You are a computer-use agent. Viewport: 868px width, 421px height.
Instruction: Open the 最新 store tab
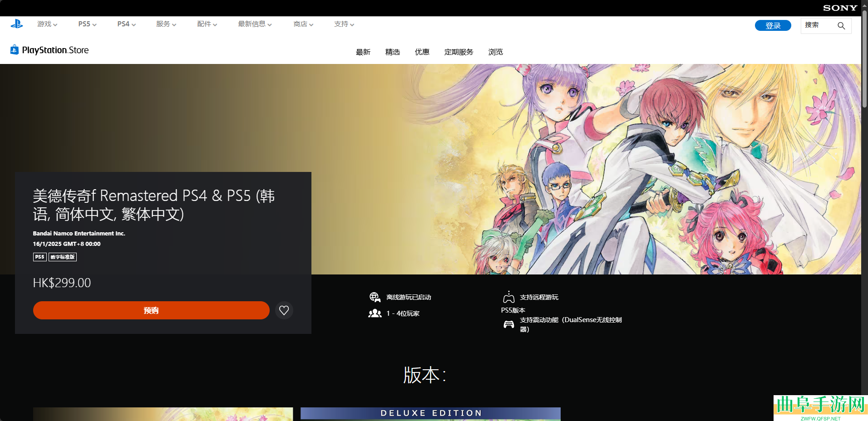point(363,52)
